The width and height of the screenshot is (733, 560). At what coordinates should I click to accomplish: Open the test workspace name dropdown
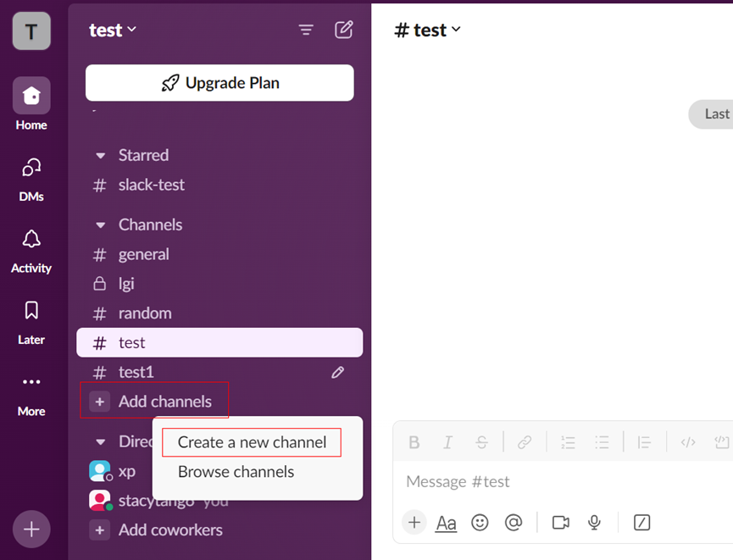pyautogui.click(x=112, y=30)
